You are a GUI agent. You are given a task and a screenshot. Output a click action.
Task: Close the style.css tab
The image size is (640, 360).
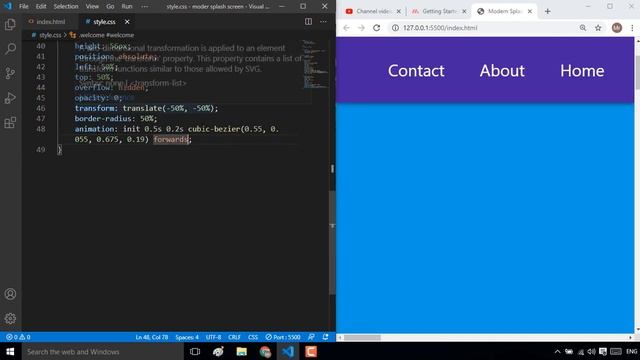point(127,22)
